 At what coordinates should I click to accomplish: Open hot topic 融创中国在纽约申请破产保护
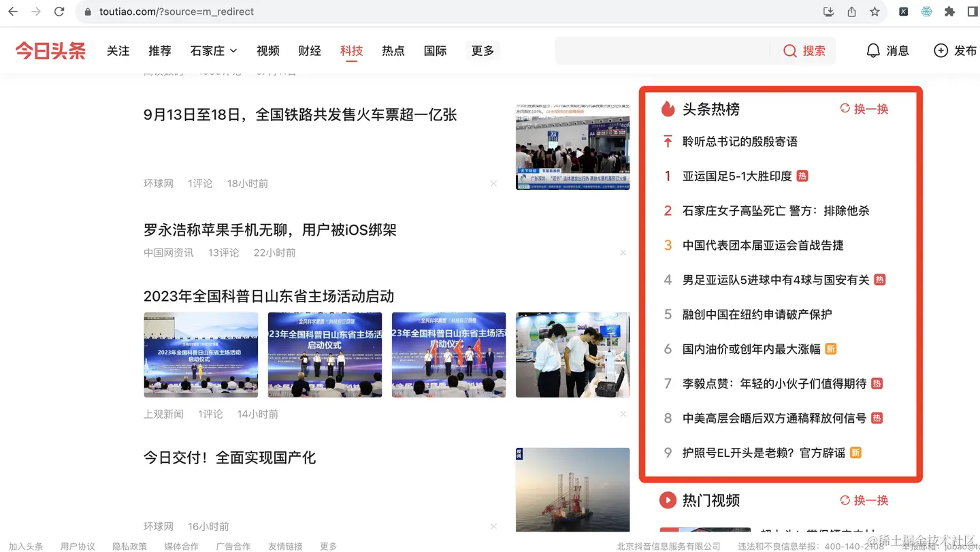pyautogui.click(x=757, y=314)
